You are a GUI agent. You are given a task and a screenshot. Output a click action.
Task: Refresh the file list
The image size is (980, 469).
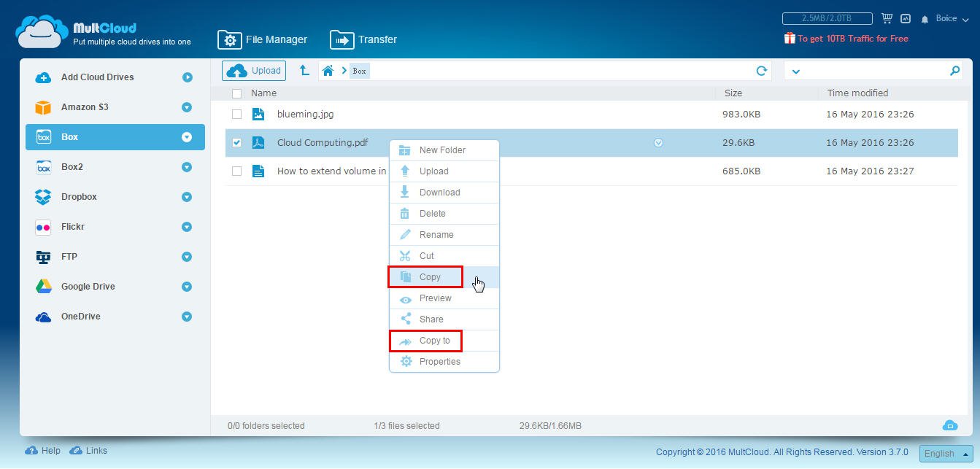coord(762,71)
